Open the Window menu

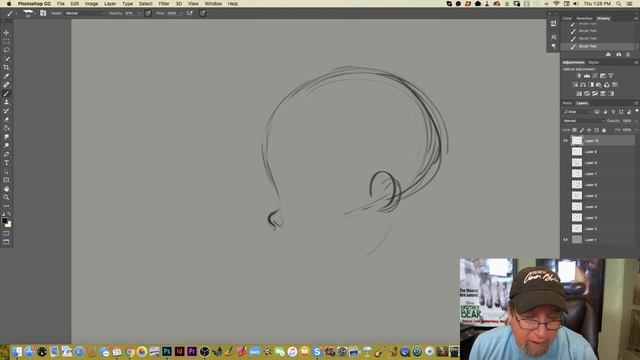point(213,4)
